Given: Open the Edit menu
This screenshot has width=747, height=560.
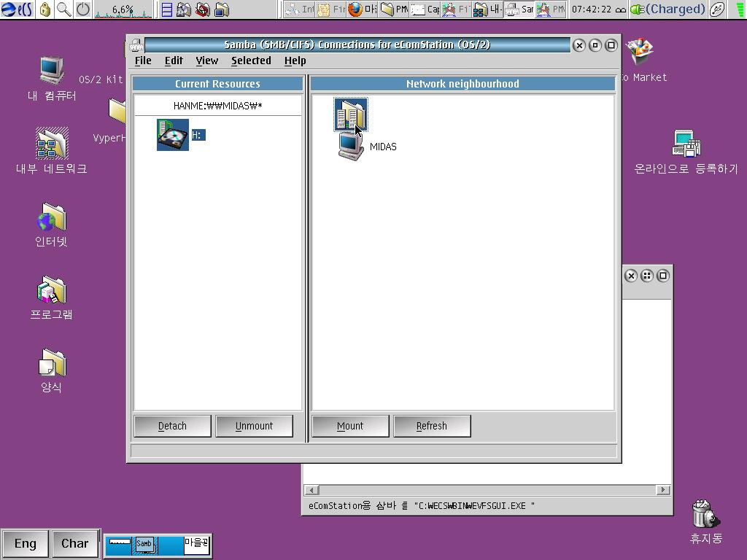Looking at the screenshot, I should tap(174, 61).
